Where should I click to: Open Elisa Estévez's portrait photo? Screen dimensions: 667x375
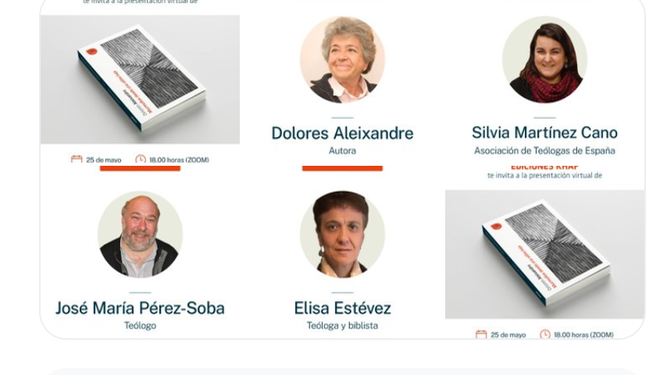pyautogui.click(x=342, y=234)
